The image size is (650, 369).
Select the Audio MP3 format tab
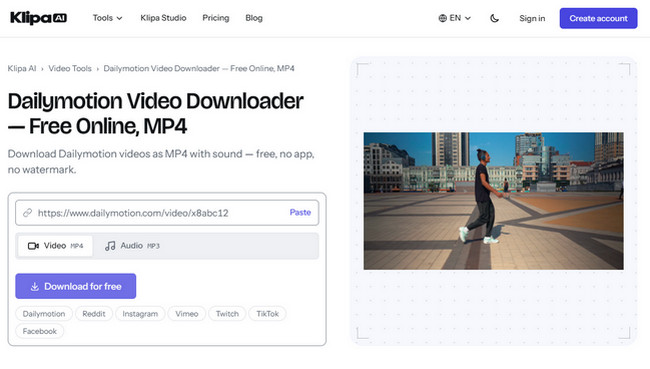pos(132,246)
